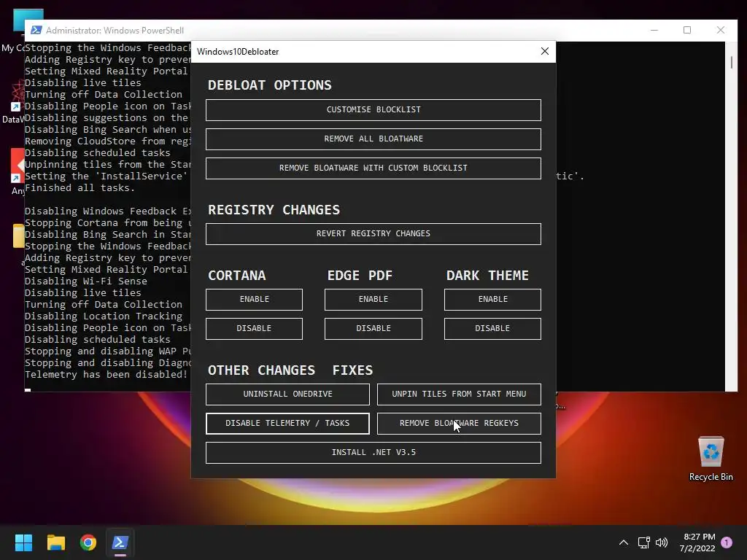Close the Windows10Debloater dialog
This screenshot has height=560, width=747.
click(x=544, y=52)
